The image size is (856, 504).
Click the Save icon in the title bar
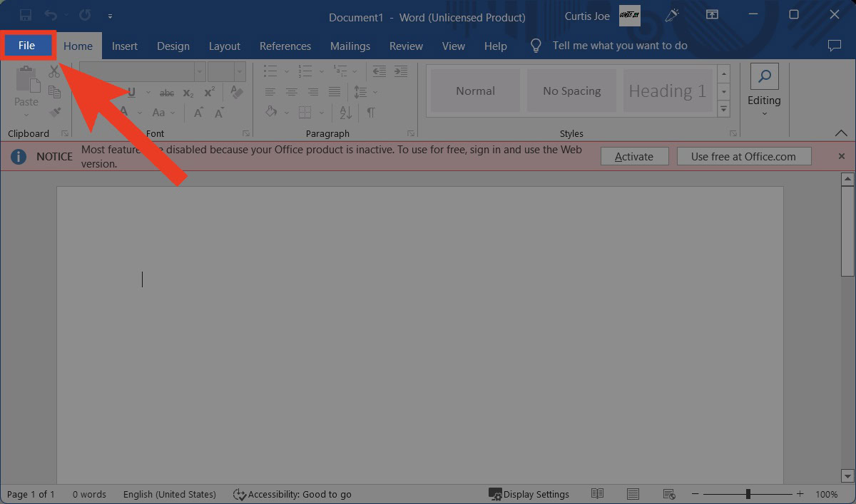[26, 15]
